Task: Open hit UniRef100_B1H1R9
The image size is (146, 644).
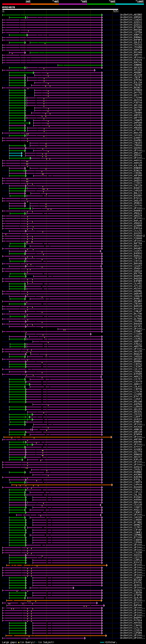Action: 131,487
